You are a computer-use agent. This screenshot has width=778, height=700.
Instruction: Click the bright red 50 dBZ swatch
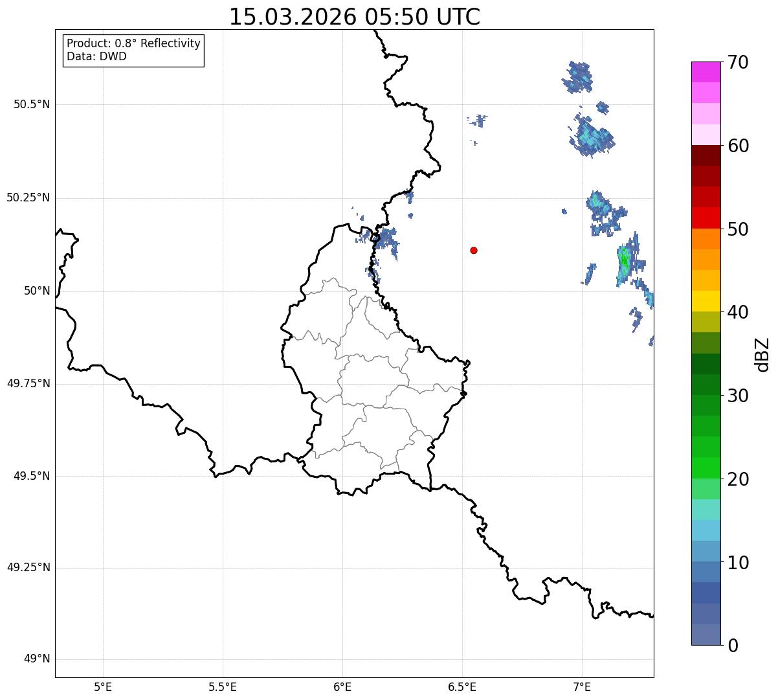click(706, 218)
